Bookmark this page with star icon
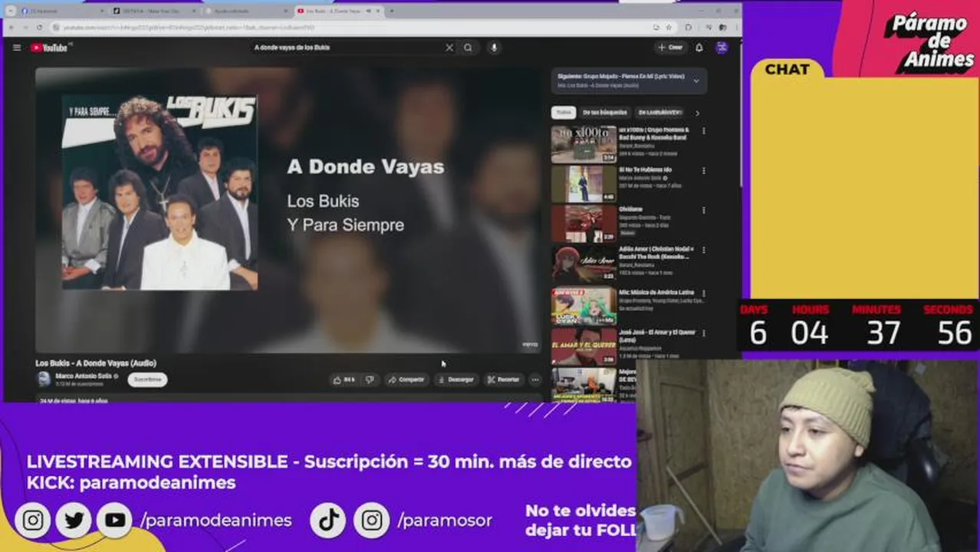The height and width of the screenshot is (552, 980). pyautogui.click(x=669, y=27)
